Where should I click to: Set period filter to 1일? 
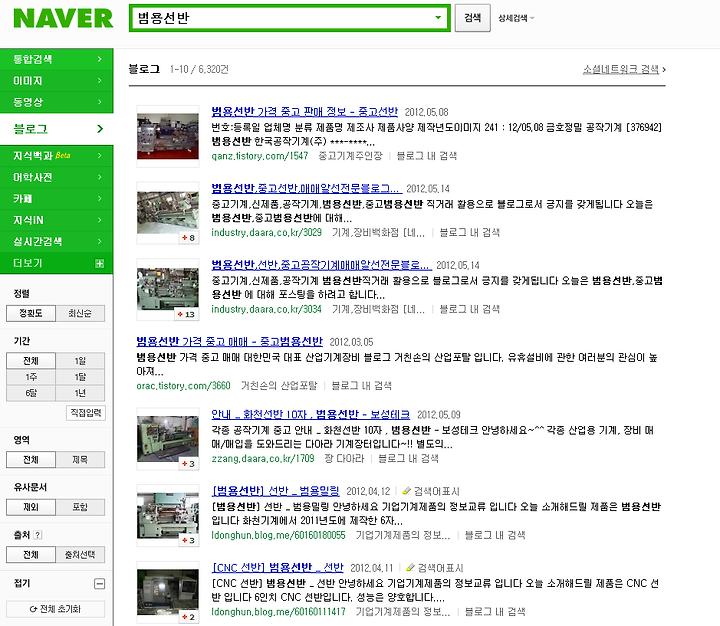[80, 361]
